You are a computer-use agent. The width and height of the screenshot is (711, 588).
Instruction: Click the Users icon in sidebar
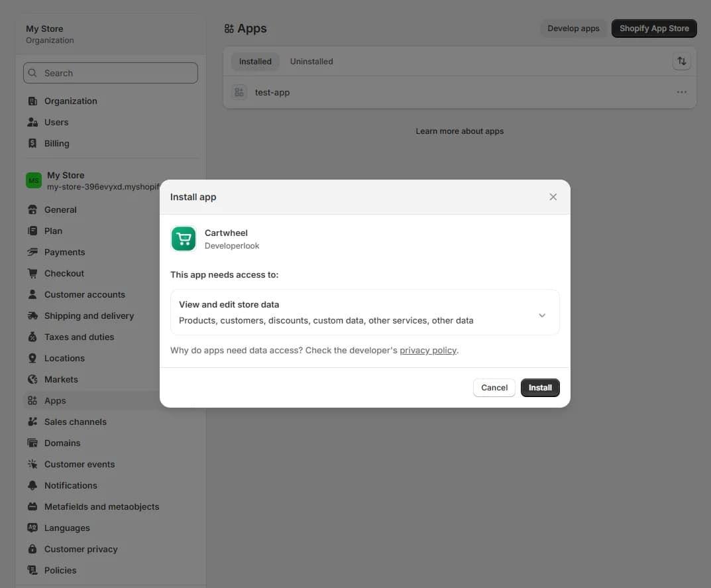tap(32, 122)
